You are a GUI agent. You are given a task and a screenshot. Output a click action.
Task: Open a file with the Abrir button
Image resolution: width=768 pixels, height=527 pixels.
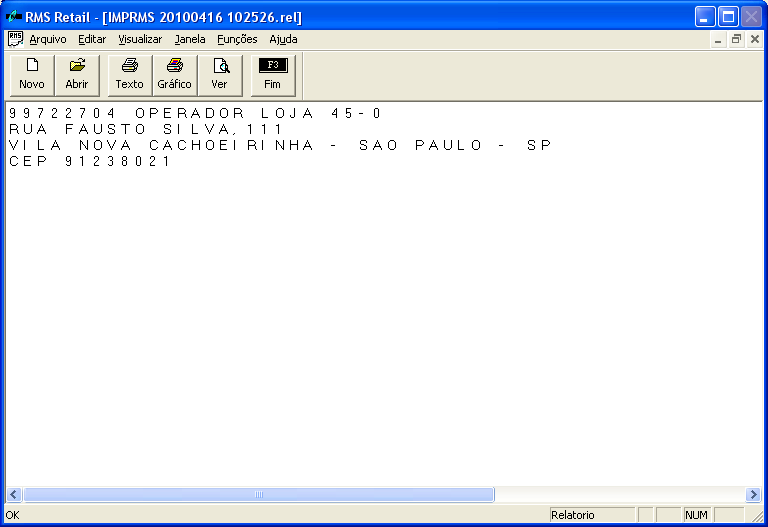click(x=77, y=75)
